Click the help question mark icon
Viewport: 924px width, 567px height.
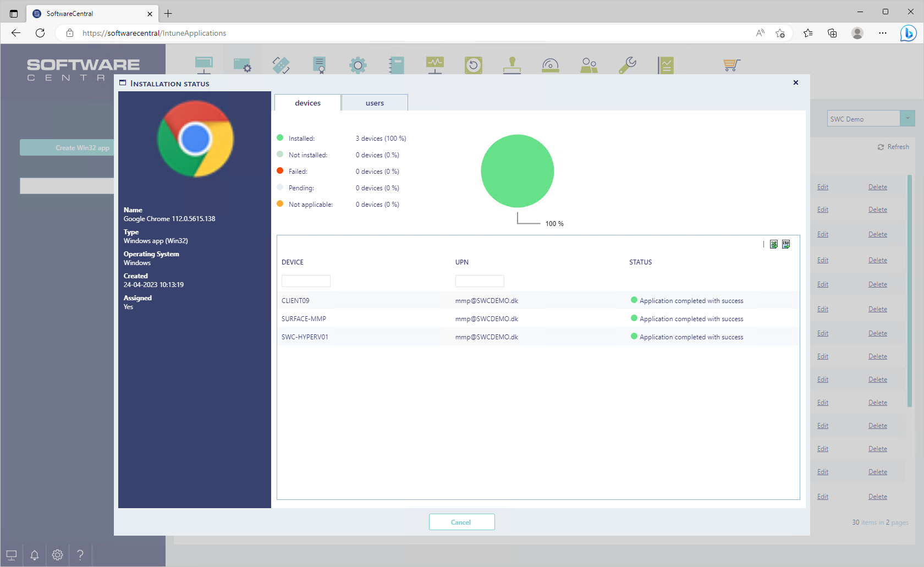(80, 555)
